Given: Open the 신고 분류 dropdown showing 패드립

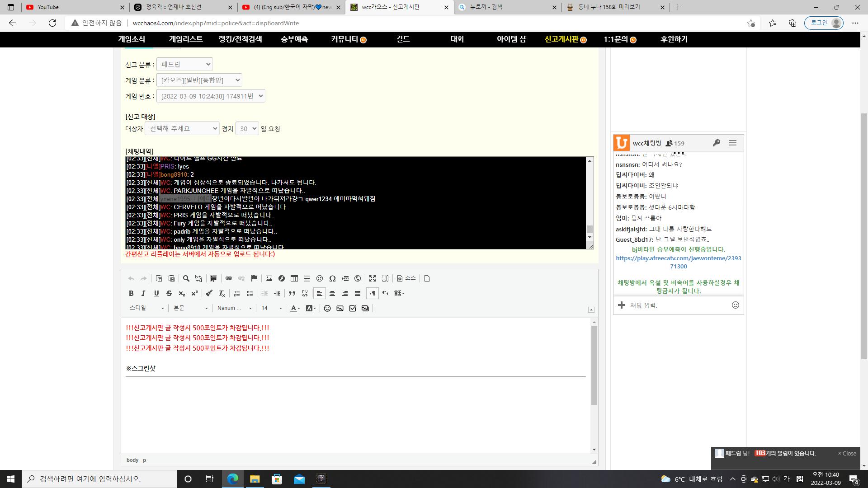Looking at the screenshot, I should click(x=184, y=64).
